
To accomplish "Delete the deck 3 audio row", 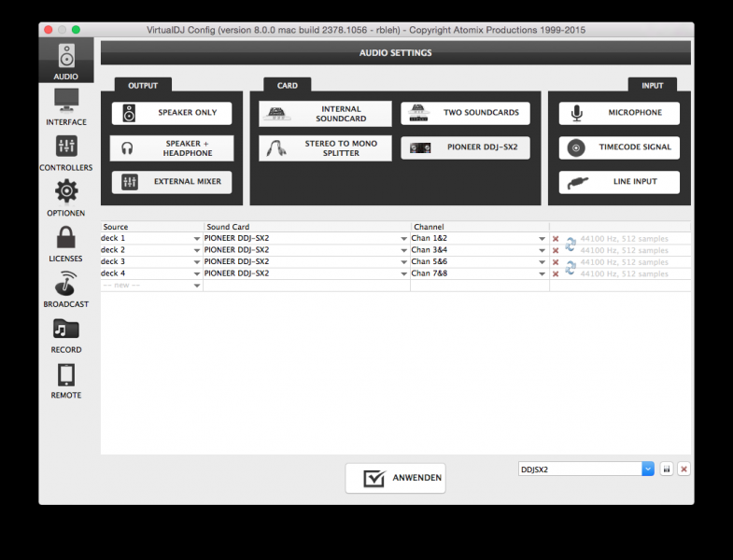I will click(x=556, y=261).
